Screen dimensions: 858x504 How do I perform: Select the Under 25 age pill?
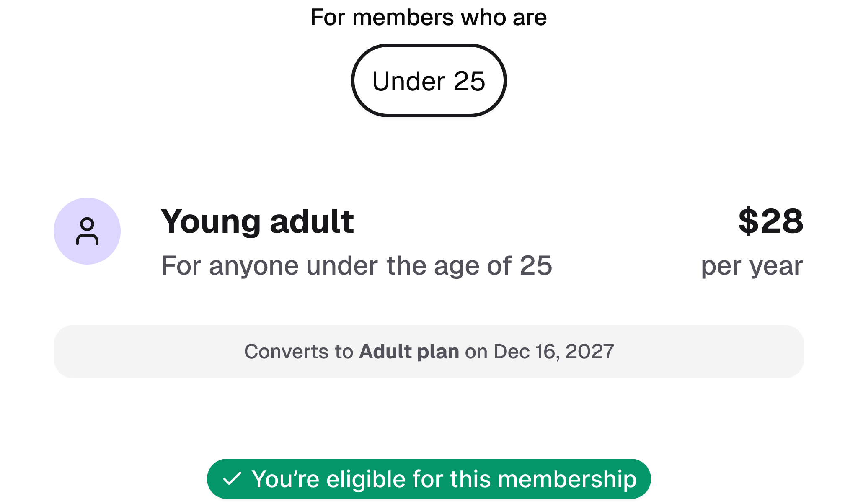pos(429,81)
